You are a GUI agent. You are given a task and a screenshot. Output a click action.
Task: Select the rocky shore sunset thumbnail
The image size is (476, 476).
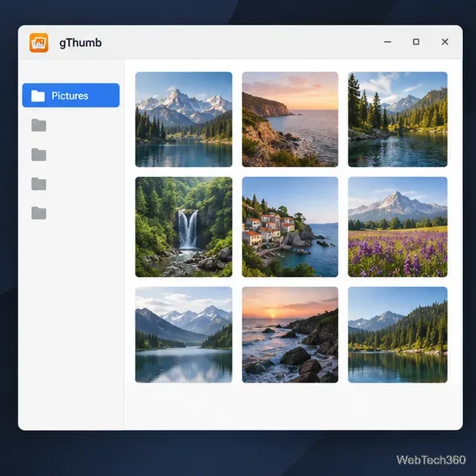(290, 334)
